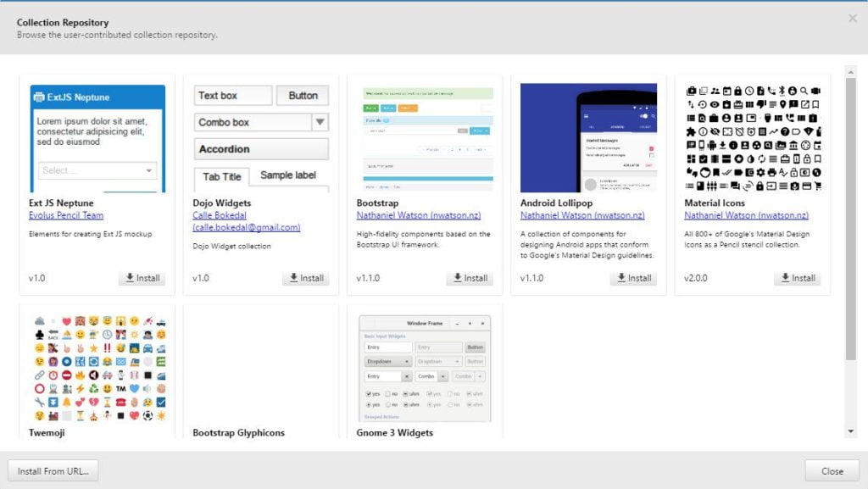Click the printer icon in Material Icons preview
Image resolution: width=868 pixels, height=489 pixels.
point(771,172)
